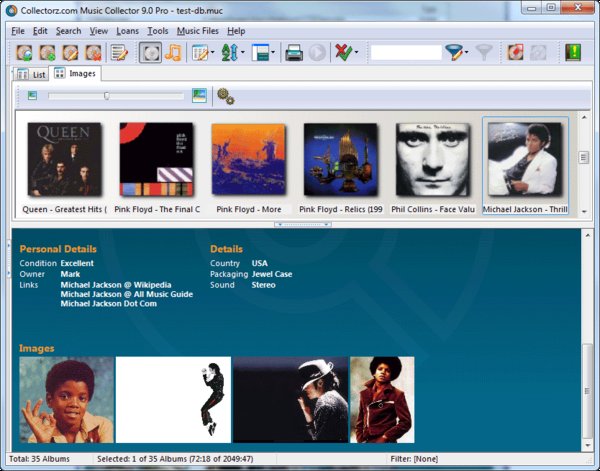Click the blue filter funnel with pencil

(454, 53)
